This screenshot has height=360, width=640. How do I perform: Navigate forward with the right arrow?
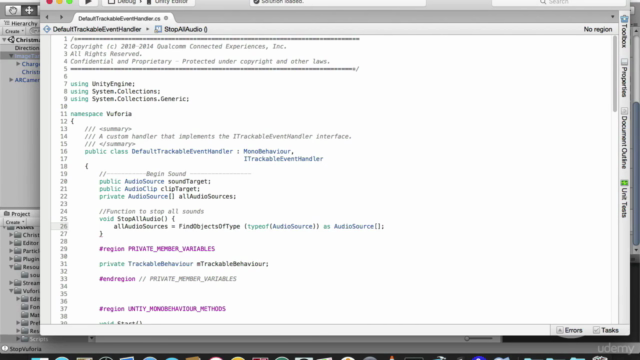tap(61, 17)
